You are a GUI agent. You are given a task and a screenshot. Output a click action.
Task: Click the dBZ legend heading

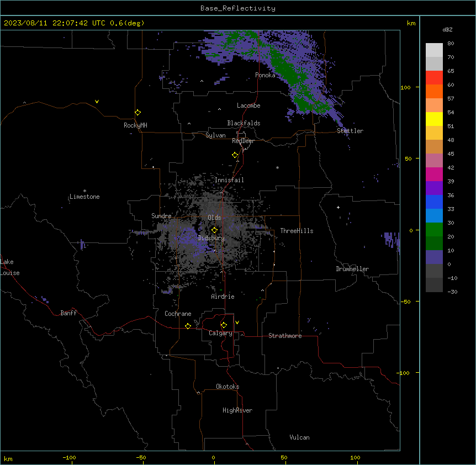[x=447, y=29]
